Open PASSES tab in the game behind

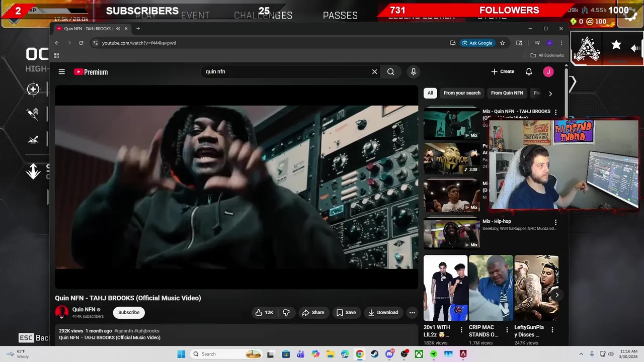(x=341, y=16)
